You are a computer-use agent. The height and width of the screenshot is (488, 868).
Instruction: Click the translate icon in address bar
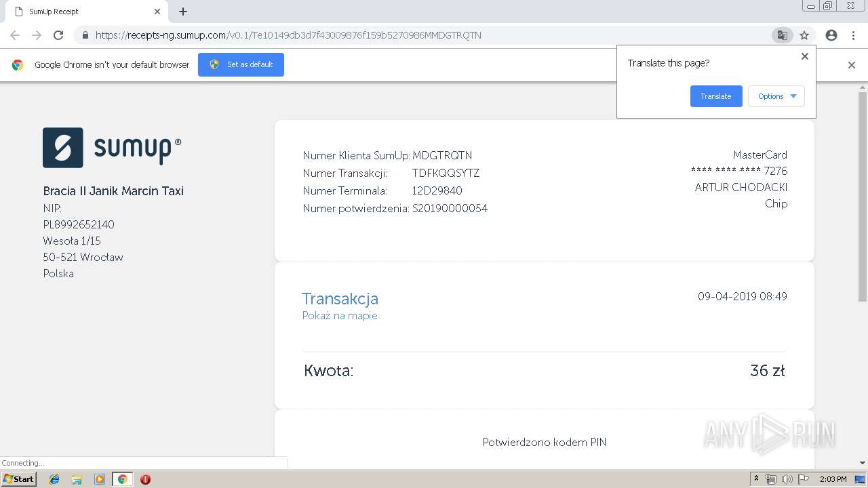click(x=782, y=35)
